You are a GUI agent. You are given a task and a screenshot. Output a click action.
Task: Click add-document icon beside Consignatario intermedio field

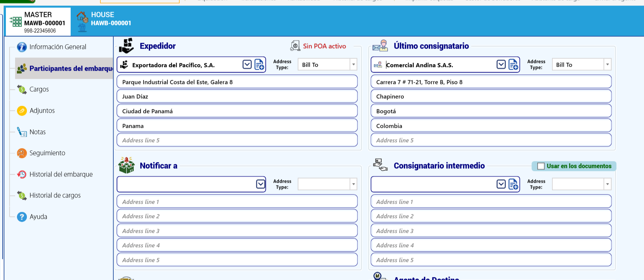coord(513,184)
